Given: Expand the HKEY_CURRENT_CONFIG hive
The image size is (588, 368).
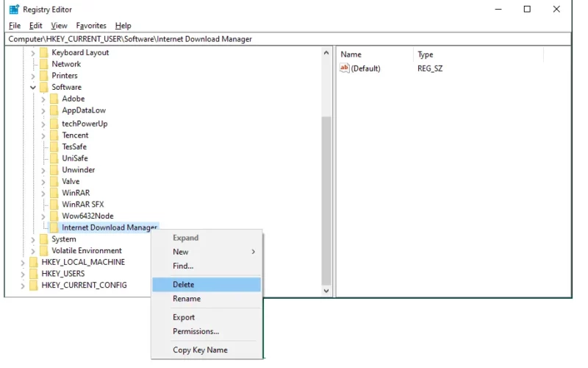Looking at the screenshot, I should pos(23,286).
